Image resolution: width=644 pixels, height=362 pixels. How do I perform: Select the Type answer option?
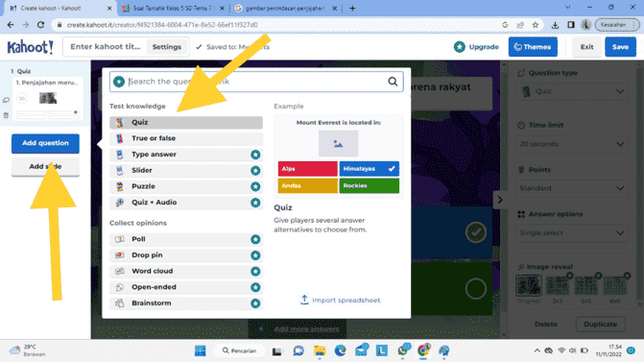(x=185, y=154)
